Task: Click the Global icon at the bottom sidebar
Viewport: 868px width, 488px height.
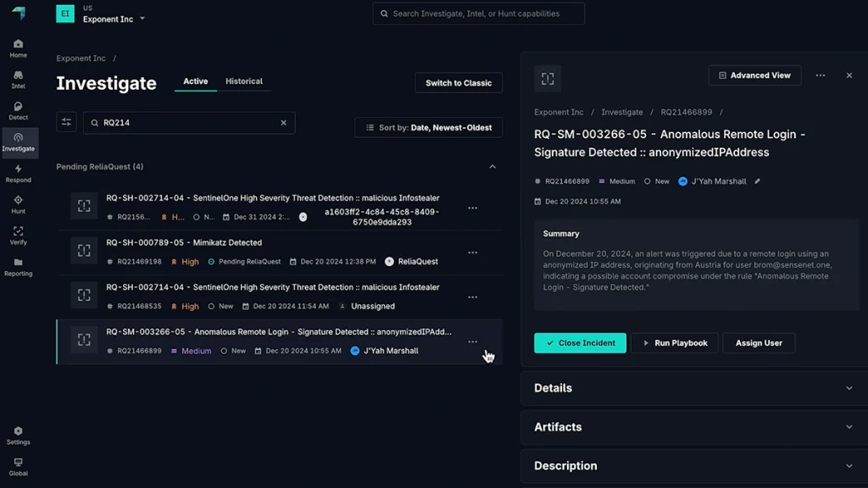Action: point(18,466)
